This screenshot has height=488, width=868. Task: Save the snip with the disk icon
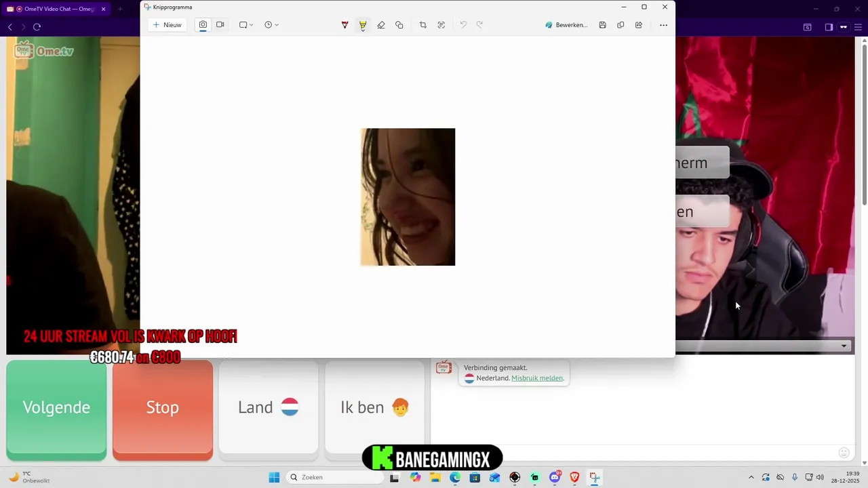(602, 25)
